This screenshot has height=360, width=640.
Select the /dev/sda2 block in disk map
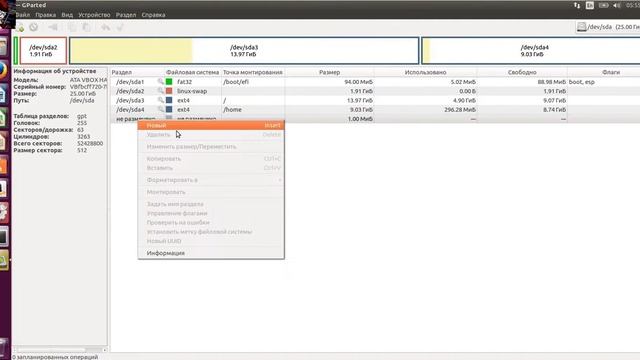[43, 51]
